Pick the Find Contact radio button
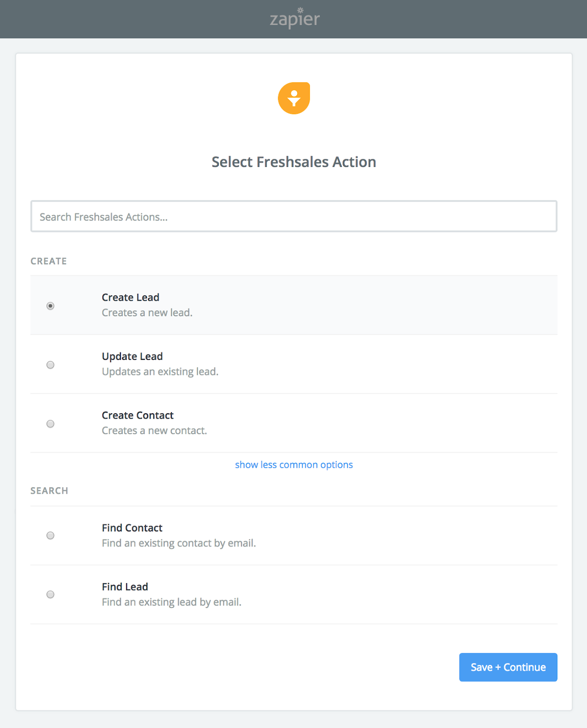This screenshot has height=728, width=587. [51, 536]
